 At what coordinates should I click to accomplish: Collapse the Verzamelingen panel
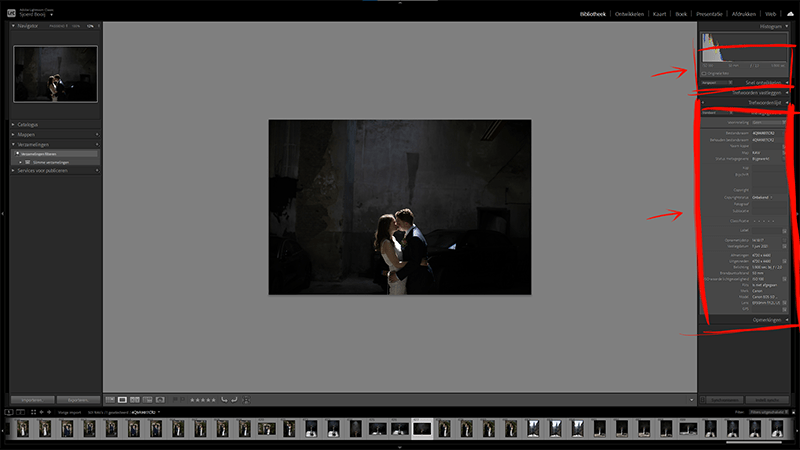coord(13,145)
